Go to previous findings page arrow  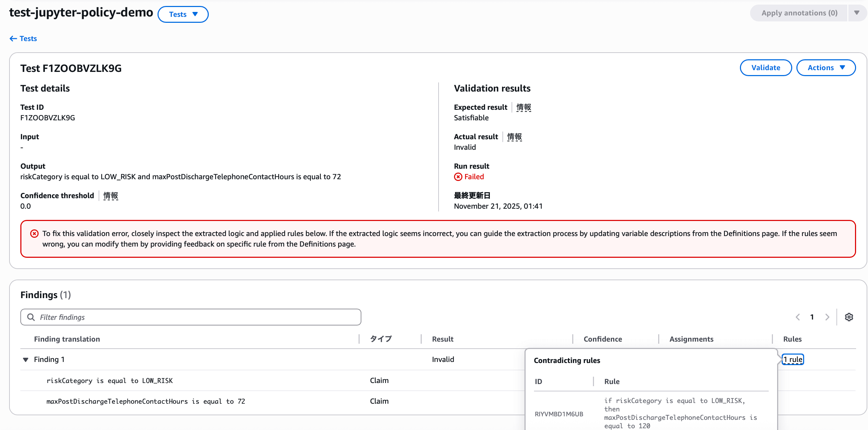pyautogui.click(x=798, y=317)
